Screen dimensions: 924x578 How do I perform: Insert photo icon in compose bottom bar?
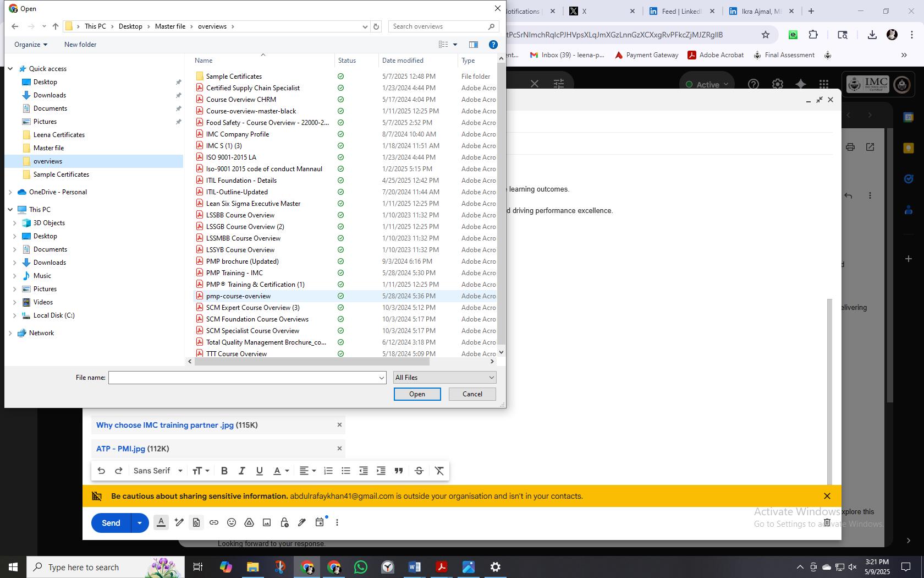pos(267,522)
